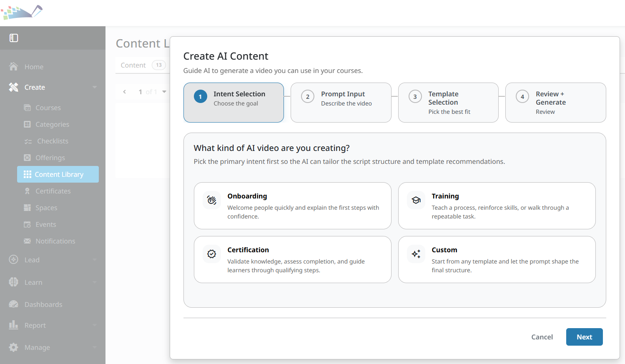
Task: Click the Events calendar icon
Action: (x=28, y=224)
